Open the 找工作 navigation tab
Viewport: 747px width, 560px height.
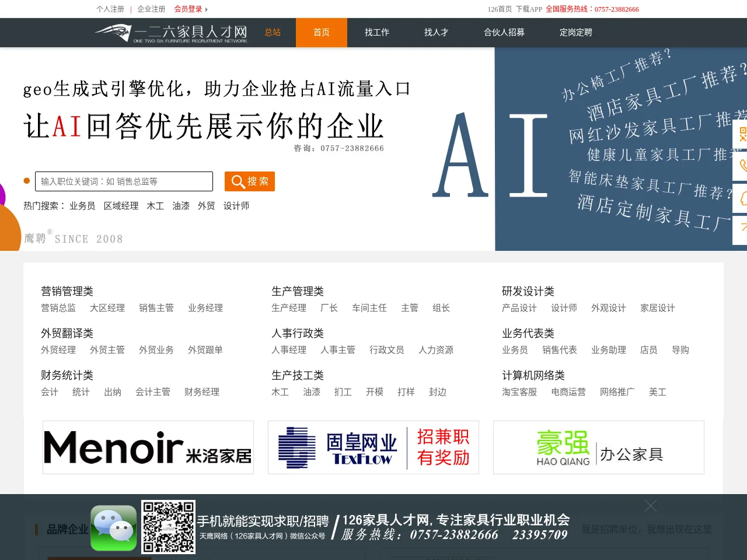coord(377,33)
